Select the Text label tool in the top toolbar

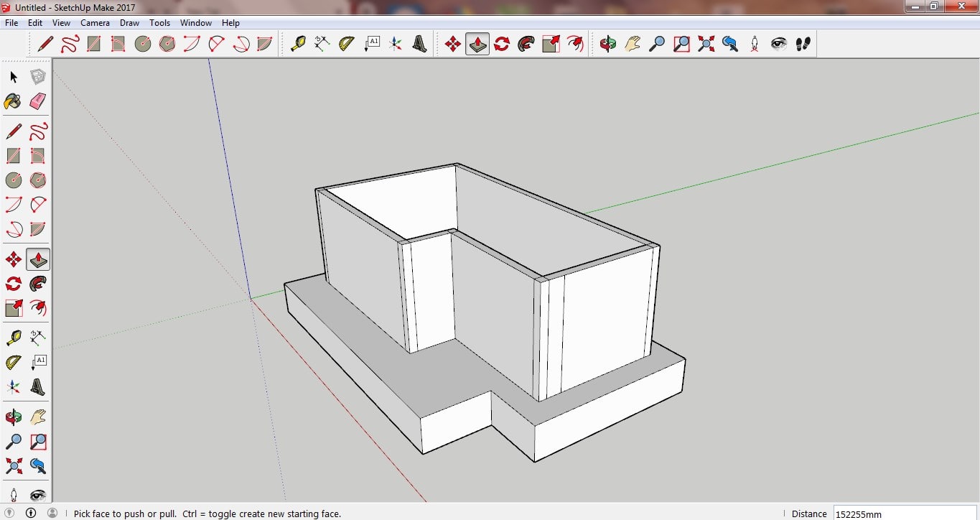(371, 44)
